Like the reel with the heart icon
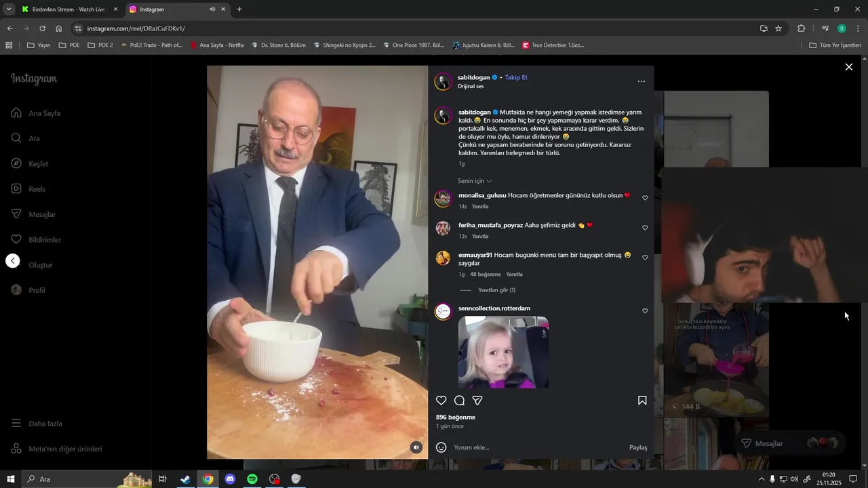The height and width of the screenshot is (488, 868). [x=441, y=401]
